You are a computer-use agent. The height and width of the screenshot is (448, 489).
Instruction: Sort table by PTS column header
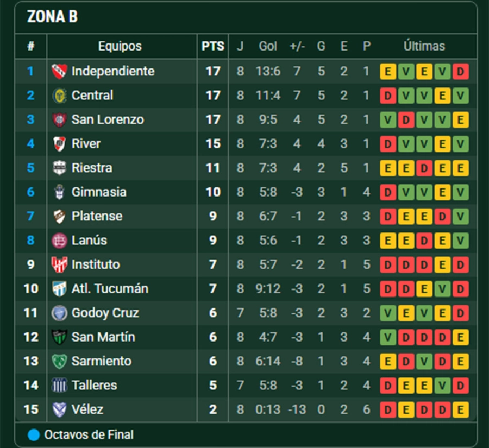(x=212, y=46)
